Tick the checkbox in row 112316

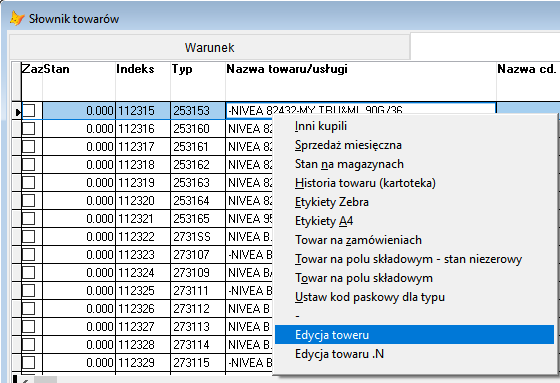click(29, 128)
